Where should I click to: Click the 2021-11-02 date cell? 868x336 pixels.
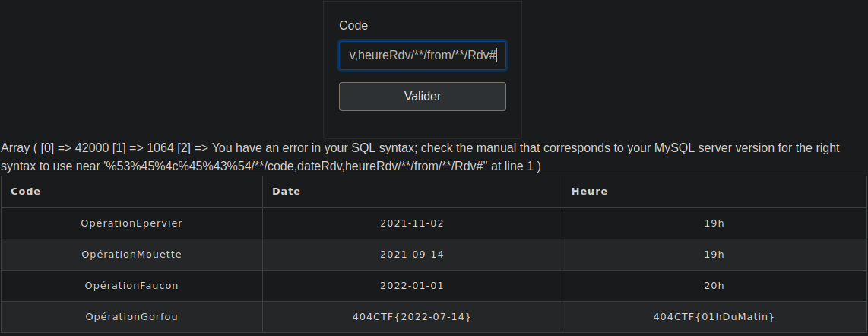[412, 223]
